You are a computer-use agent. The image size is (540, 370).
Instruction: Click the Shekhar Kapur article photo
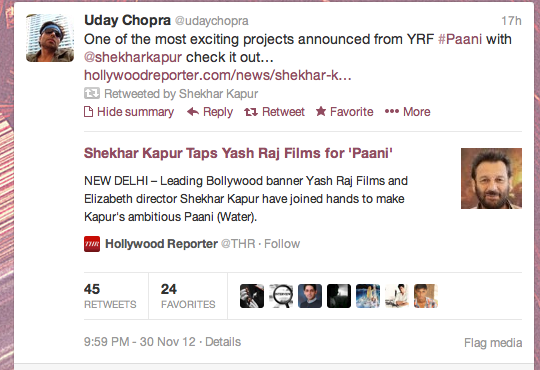pos(491,178)
